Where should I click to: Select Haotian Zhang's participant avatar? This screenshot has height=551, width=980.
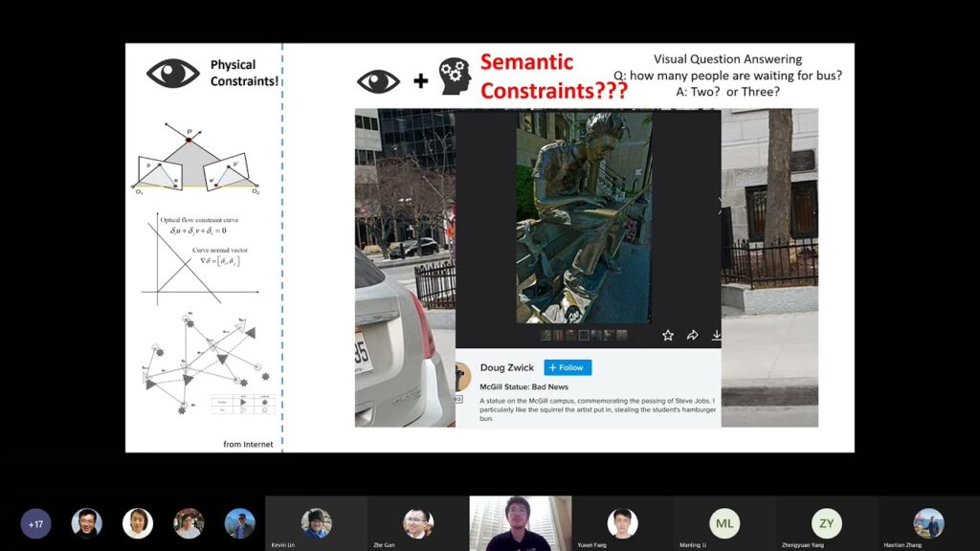tap(928, 523)
